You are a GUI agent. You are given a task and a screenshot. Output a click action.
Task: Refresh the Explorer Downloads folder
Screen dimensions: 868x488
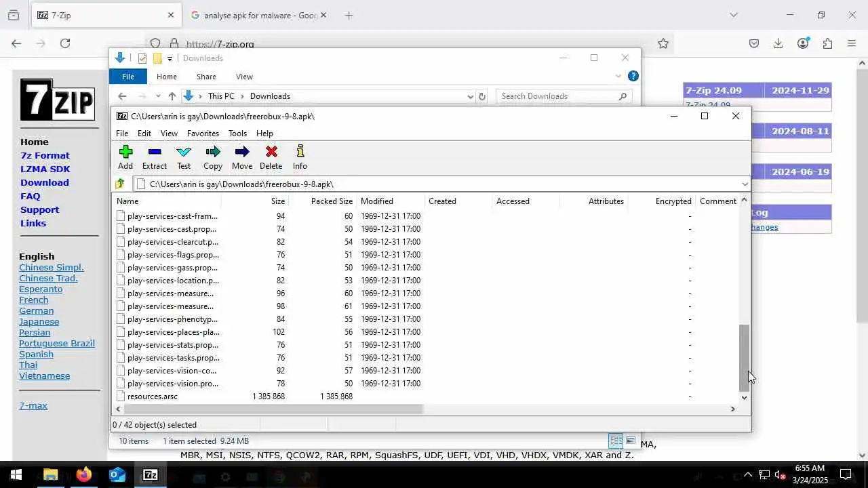click(x=482, y=96)
